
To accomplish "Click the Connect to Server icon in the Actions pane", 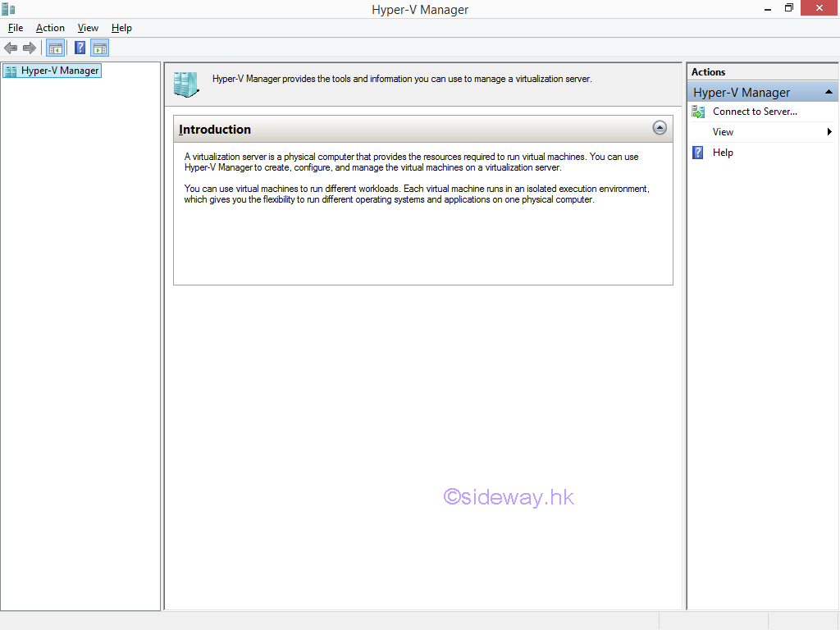I will pos(698,112).
